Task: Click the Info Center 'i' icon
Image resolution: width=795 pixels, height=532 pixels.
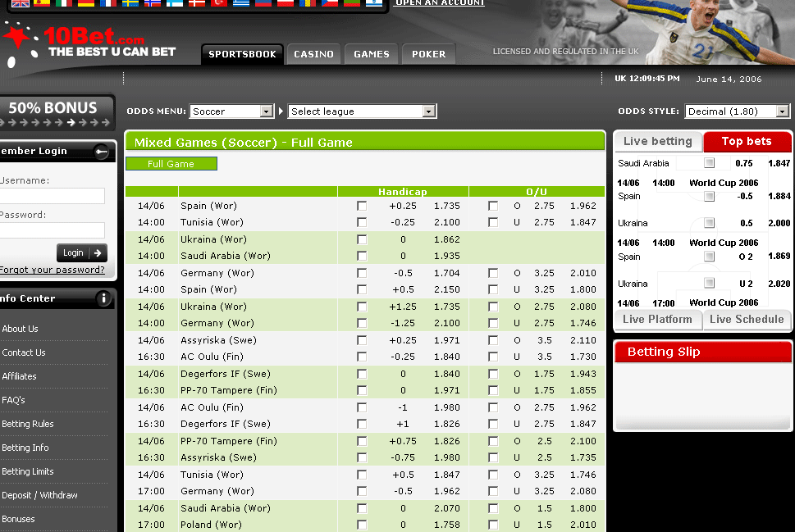Action: pyautogui.click(x=103, y=298)
